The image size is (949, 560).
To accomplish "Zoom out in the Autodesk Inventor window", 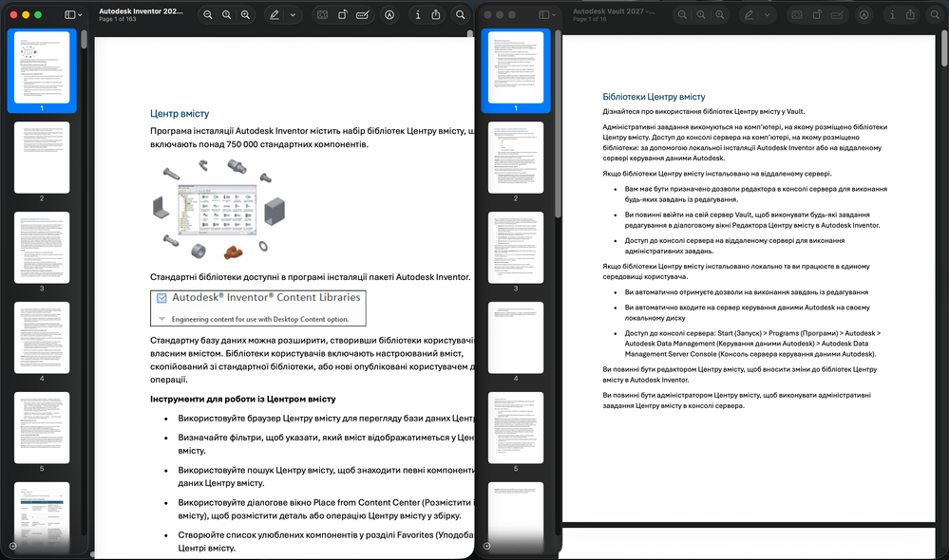I will 208,15.
